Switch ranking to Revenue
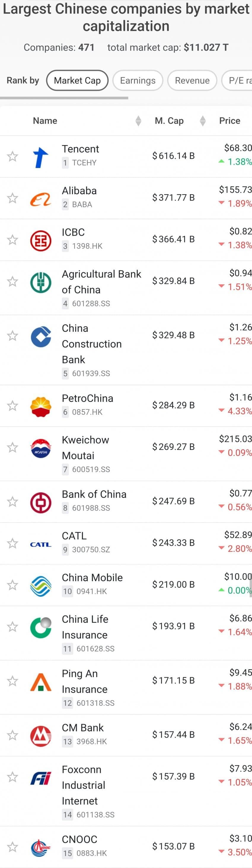 tap(192, 81)
